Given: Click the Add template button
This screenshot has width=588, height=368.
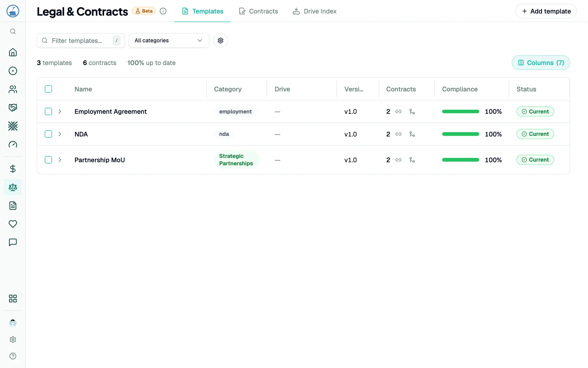Looking at the screenshot, I should pos(546,11).
